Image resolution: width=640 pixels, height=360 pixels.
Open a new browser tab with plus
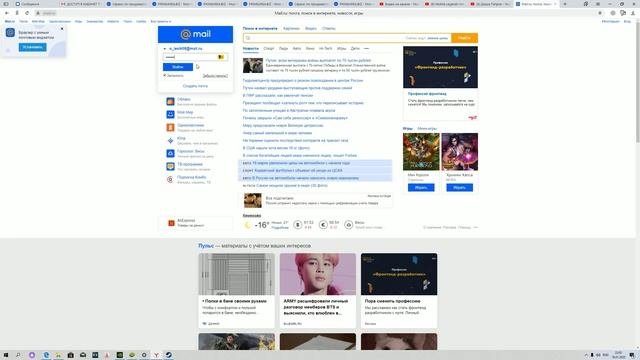pos(565,4)
